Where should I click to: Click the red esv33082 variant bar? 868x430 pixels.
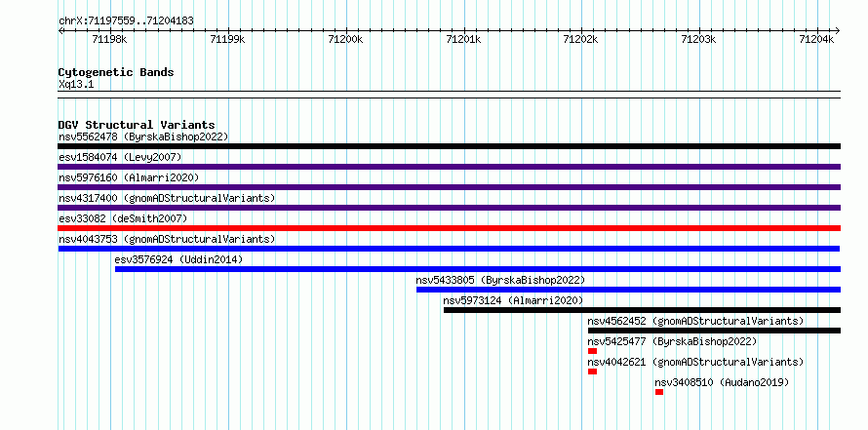(x=449, y=228)
